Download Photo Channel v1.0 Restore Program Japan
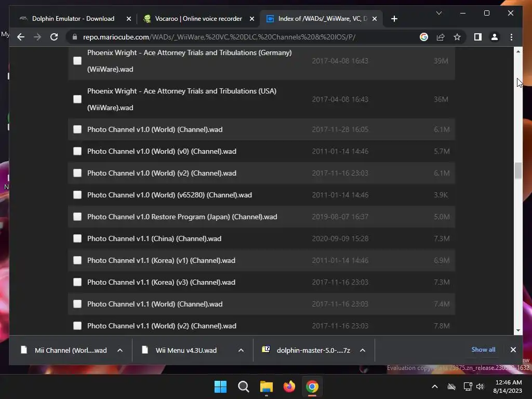This screenshot has height=399, width=532. click(182, 217)
